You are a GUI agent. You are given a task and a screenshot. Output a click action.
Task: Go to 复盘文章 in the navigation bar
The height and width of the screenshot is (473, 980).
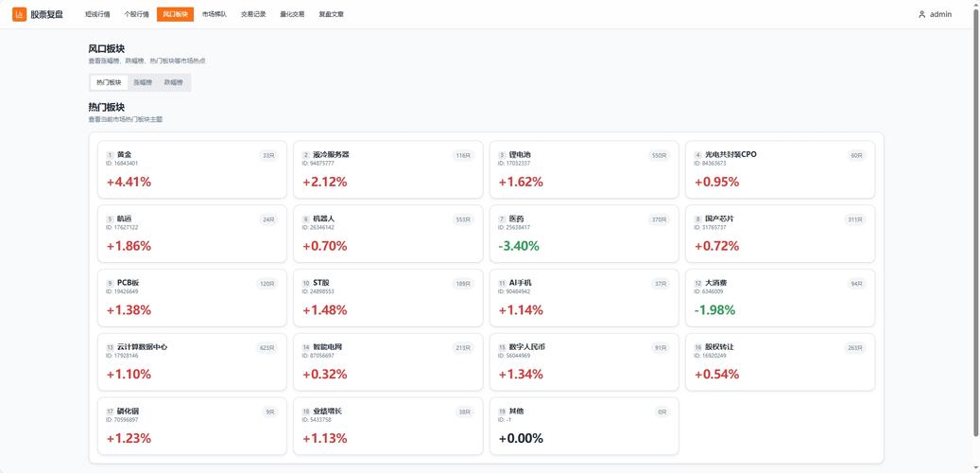332,14
